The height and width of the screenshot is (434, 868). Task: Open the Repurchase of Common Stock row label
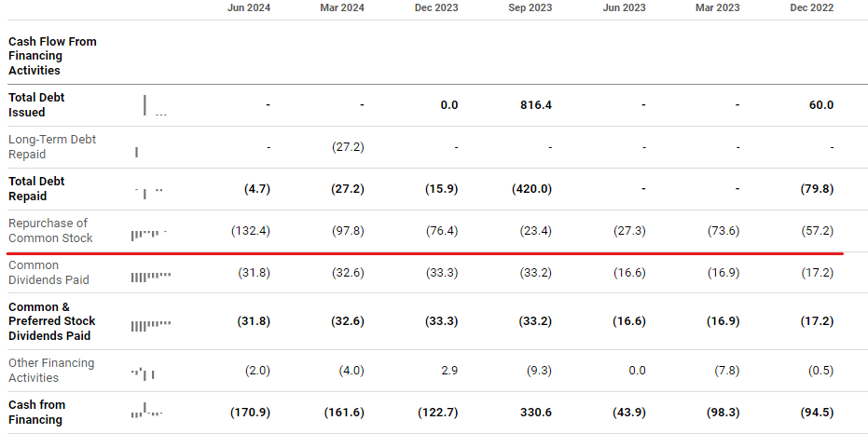tap(50, 230)
